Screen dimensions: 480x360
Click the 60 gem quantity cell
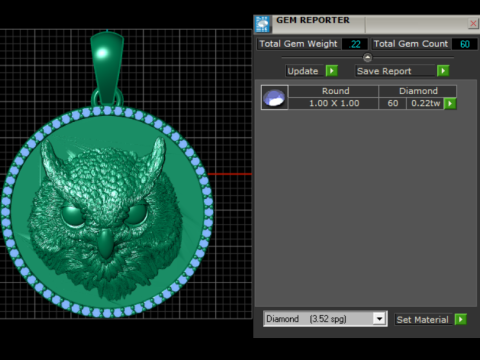coord(393,103)
